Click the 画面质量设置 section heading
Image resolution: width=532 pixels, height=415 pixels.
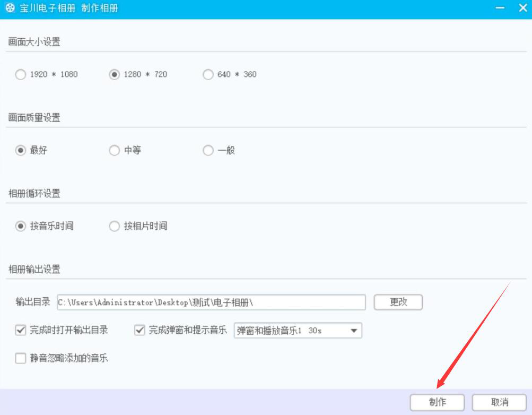34,118
